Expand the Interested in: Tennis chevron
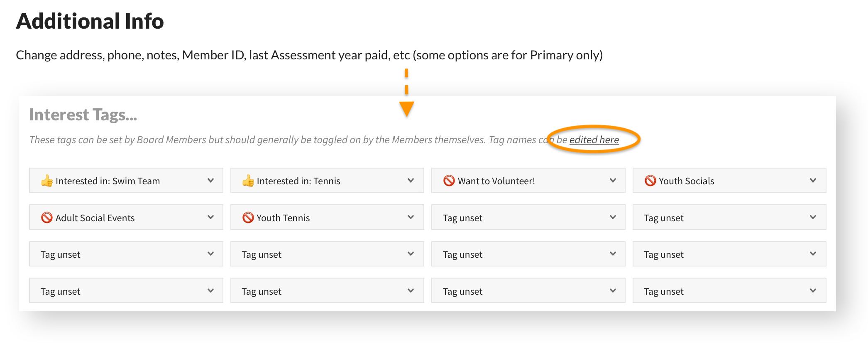Viewport: 868px width, 347px height. click(x=411, y=181)
